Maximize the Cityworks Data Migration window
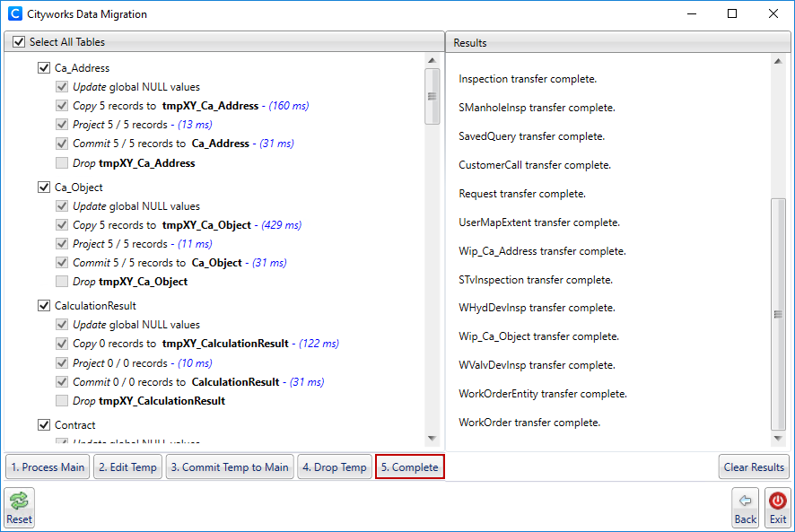The width and height of the screenshot is (795, 532). (x=732, y=13)
